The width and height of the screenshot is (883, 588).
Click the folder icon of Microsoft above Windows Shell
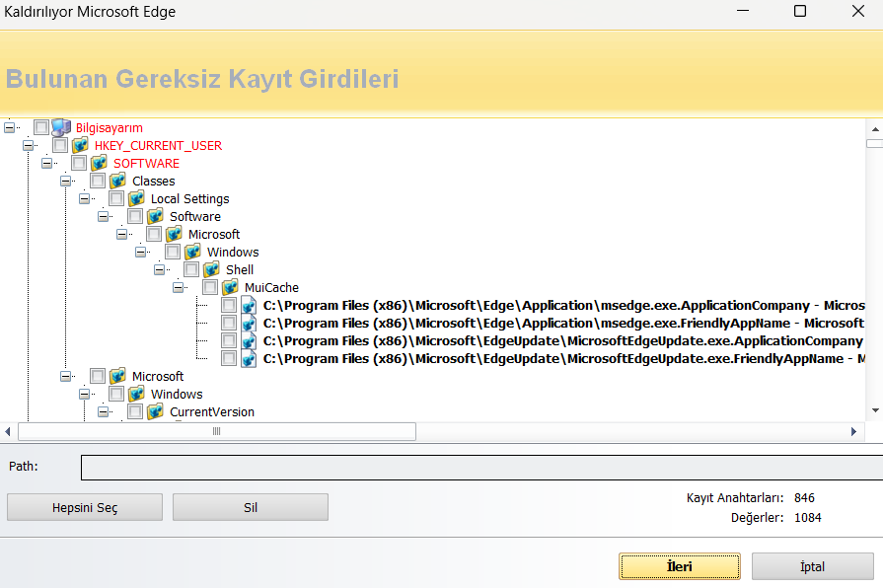click(x=174, y=234)
